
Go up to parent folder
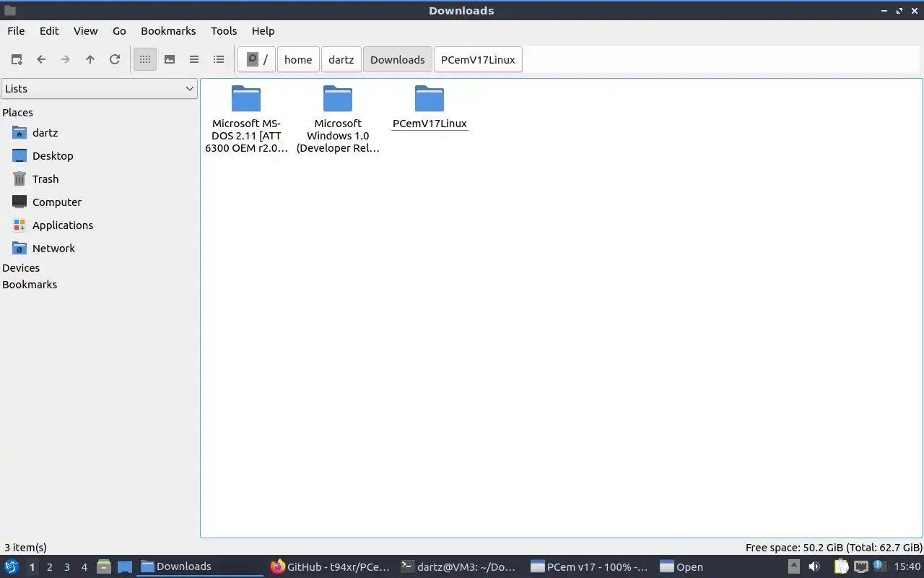pyautogui.click(x=90, y=59)
